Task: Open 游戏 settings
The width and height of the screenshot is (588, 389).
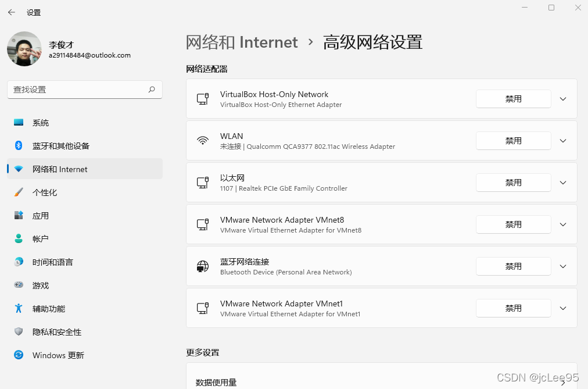Action: [85, 285]
